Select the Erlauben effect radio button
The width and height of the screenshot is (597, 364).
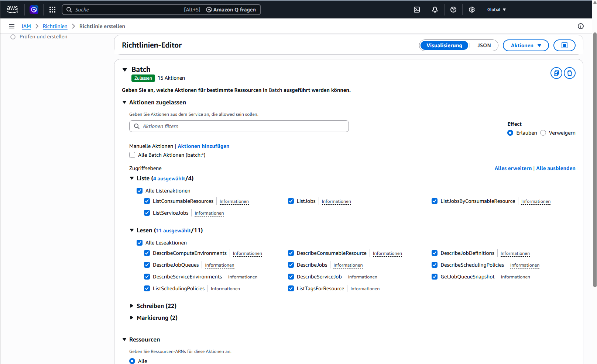510,133
